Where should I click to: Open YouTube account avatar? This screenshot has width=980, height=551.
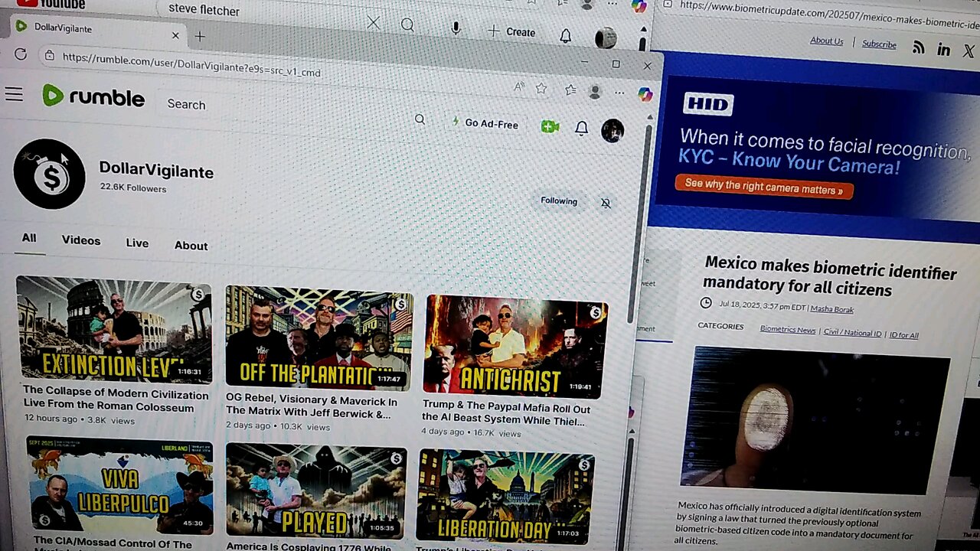(606, 37)
